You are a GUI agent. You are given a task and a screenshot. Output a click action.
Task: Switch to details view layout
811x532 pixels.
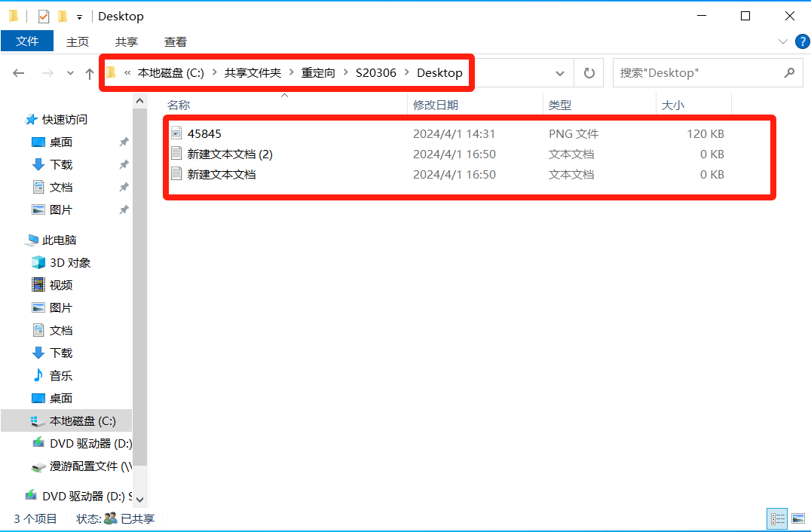click(x=777, y=518)
